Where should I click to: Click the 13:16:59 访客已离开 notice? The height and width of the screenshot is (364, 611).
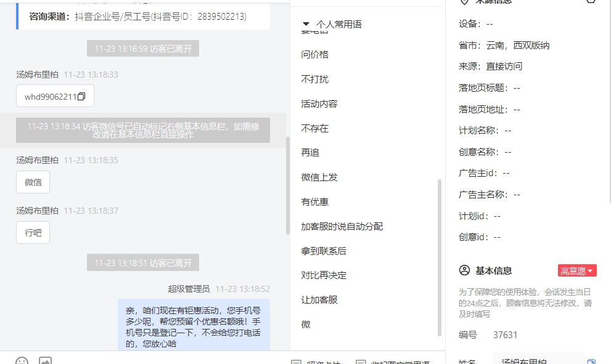(143, 49)
